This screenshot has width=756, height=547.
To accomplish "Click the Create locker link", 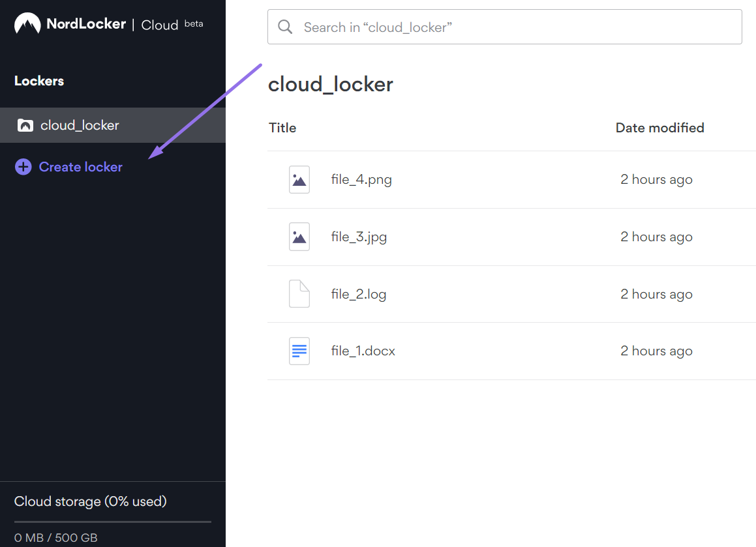I will click(80, 167).
